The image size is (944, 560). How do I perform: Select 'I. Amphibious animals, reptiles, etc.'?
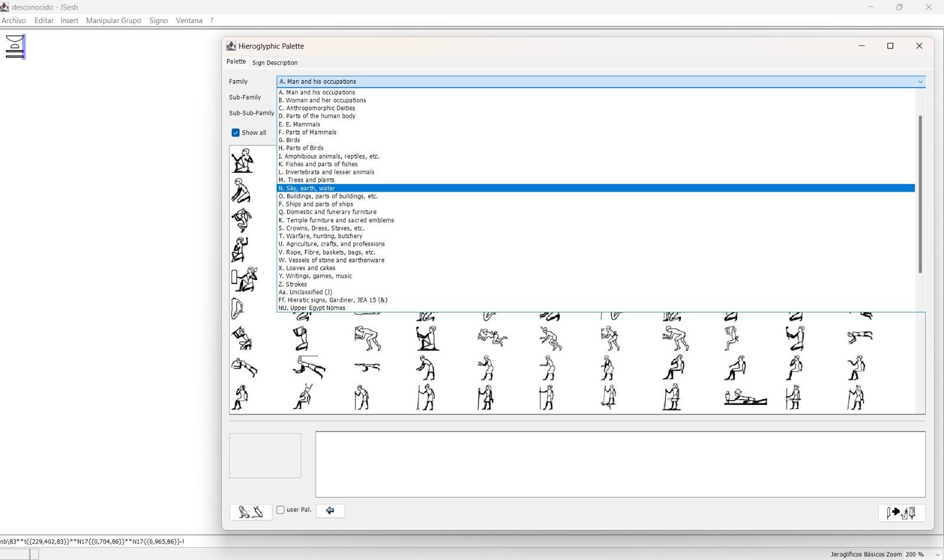pos(596,156)
